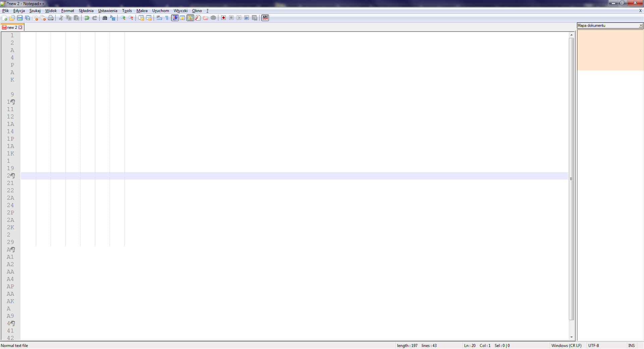Close the document using the menu bar X
This screenshot has height=349, width=644.
coord(640,11)
